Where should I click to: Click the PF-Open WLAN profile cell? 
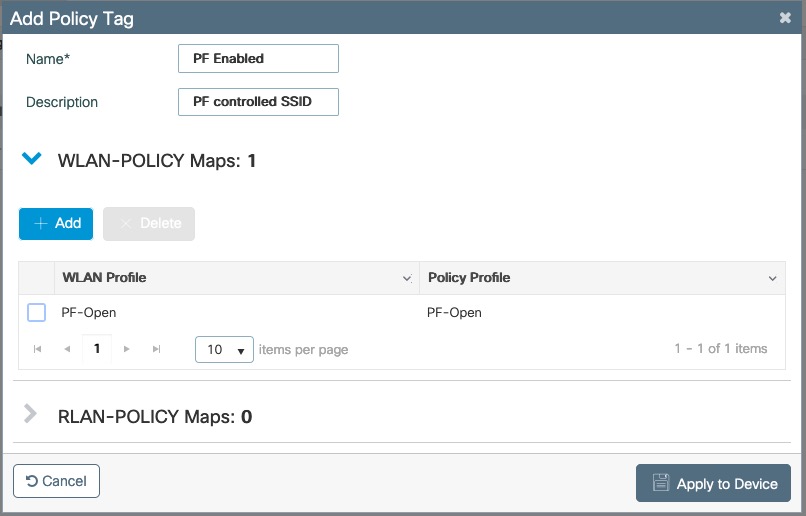(x=89, y=313)
